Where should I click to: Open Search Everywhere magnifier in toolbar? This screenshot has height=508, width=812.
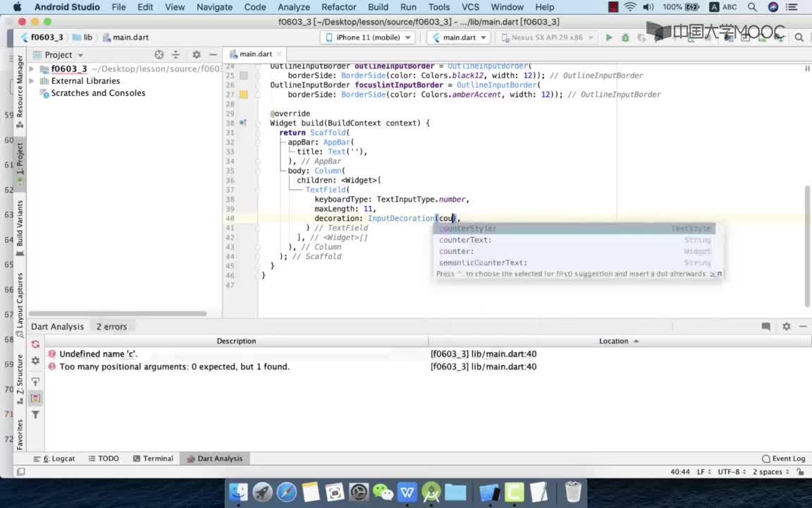[x=799, y=37]
